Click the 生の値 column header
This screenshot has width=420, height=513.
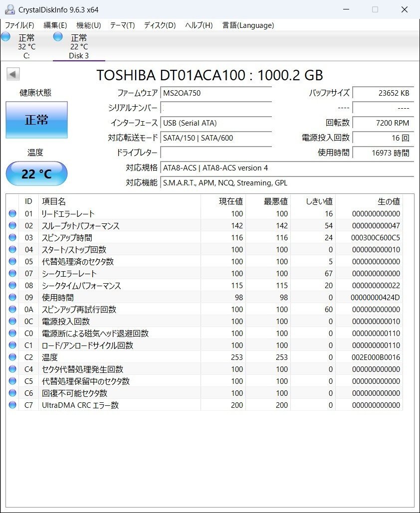click(x=369, y=201)
